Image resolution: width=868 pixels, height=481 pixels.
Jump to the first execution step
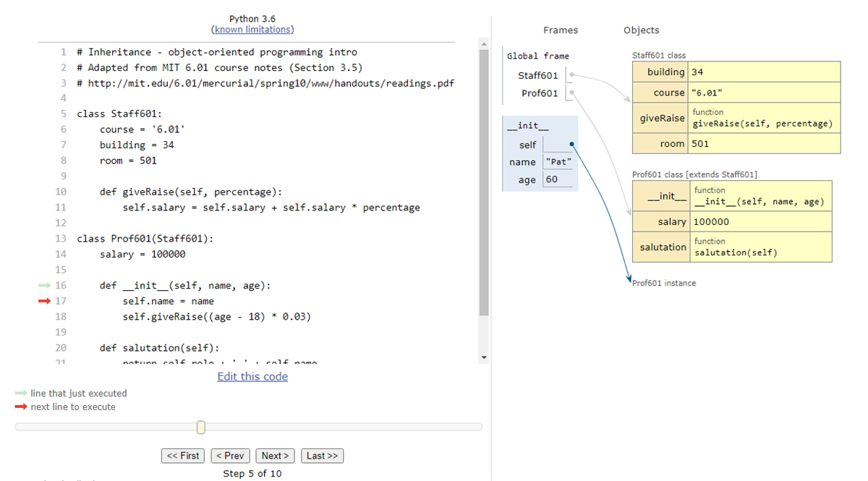pyautogui.click(x=182, y=456)
